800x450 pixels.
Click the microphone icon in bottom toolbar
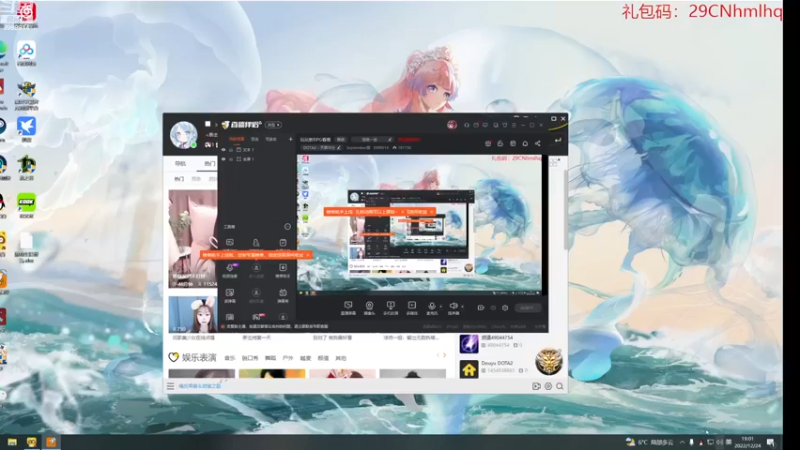pos(432,306)
